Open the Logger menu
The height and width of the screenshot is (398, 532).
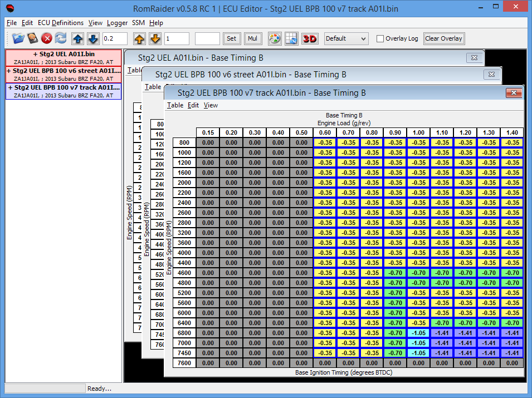[117, 23]
